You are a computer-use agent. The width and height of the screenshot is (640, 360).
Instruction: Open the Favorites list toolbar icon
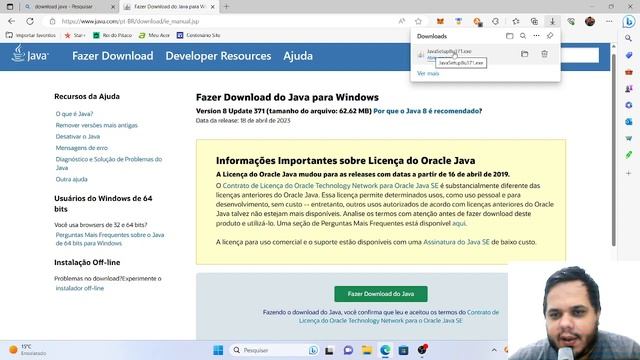[x=516, y=21]
